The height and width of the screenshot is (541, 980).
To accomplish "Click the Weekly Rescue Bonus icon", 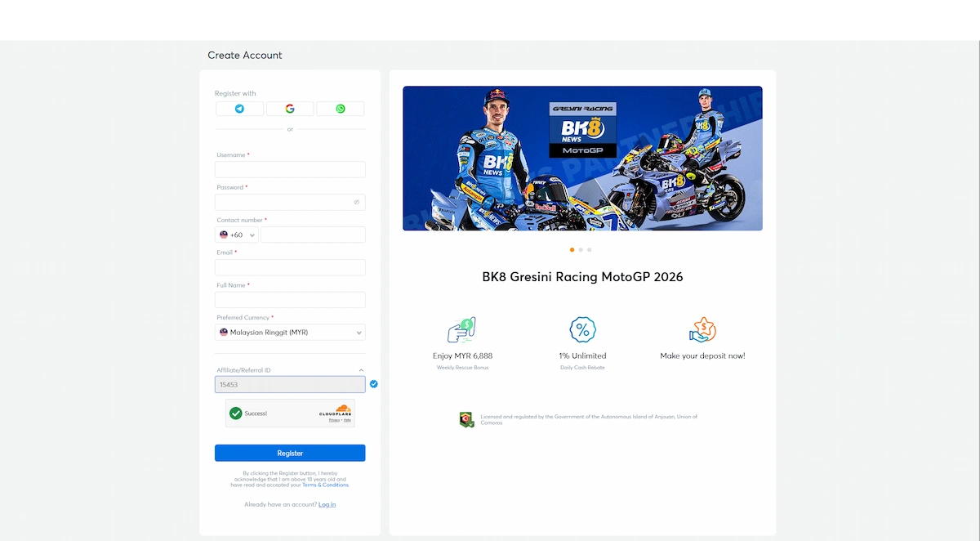I will 461,330.
